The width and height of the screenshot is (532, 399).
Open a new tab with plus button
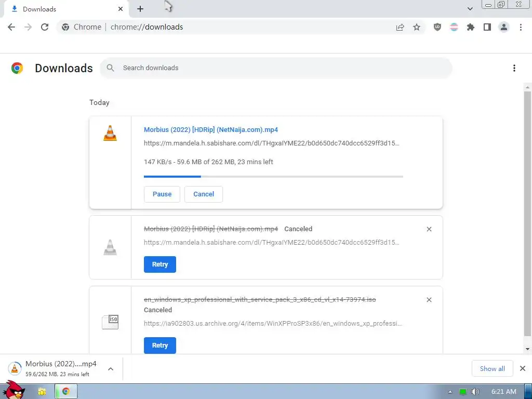coord(140,9)
